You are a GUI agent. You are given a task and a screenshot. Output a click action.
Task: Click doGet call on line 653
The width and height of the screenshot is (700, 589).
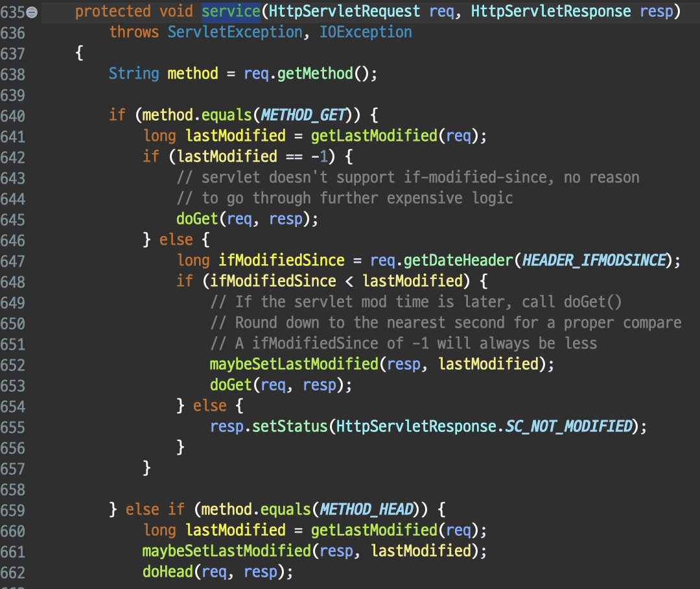coord(231,385)
